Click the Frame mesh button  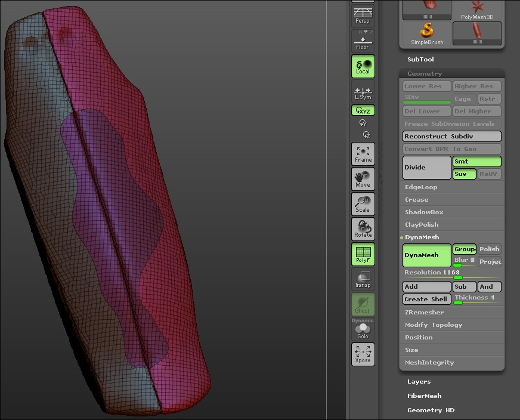[363, 154]
